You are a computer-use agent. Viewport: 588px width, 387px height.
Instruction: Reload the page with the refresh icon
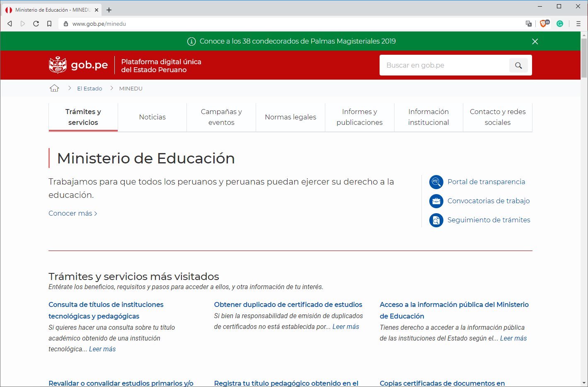click(x=36, y=24)
